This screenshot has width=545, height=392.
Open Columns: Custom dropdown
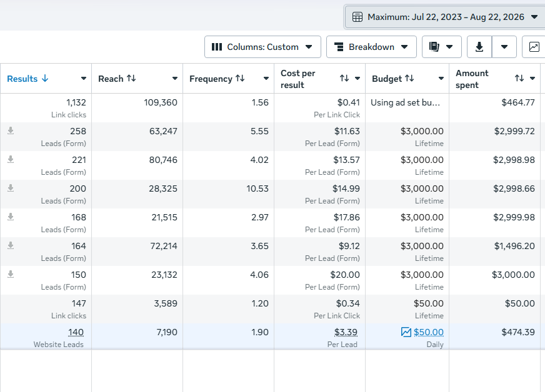[x=262, y=47]
